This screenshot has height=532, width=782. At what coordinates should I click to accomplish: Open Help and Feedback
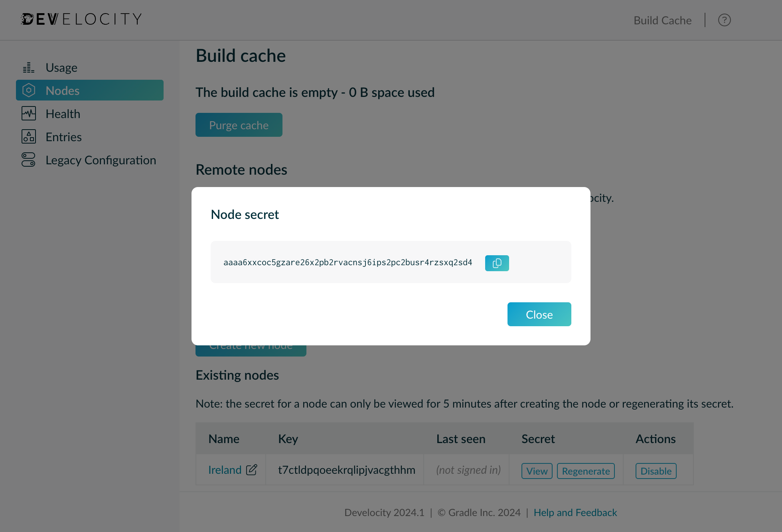(x=575, y=512)
